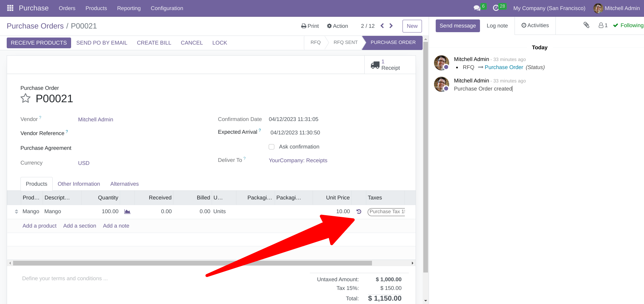Mark P00021 as favorite with the star

click(25, 98)
